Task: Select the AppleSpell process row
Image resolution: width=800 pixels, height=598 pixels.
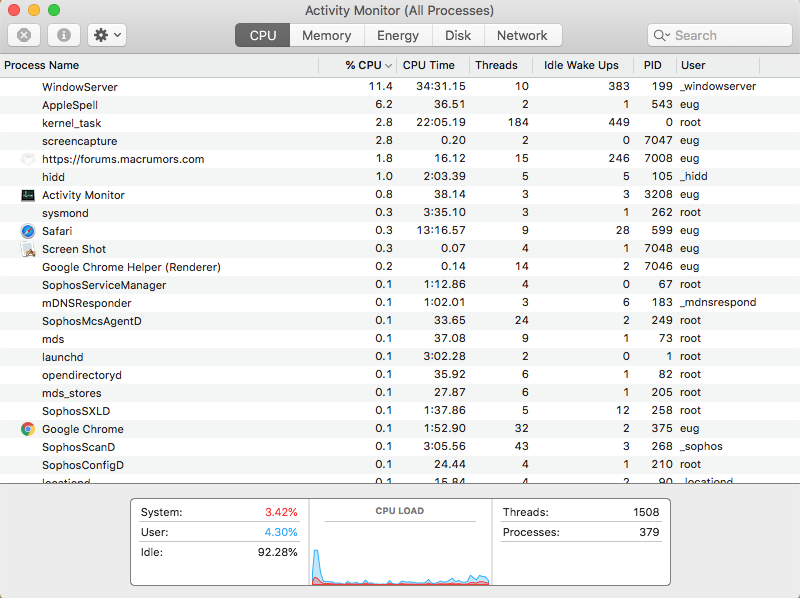Action: tap(400, 105)
